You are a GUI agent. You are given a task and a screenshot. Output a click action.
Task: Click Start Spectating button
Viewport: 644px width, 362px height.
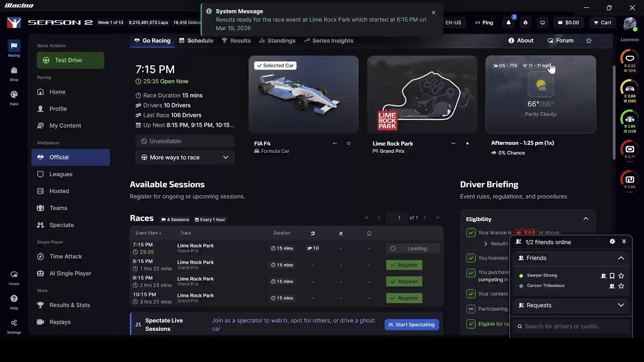coord(412,325)
